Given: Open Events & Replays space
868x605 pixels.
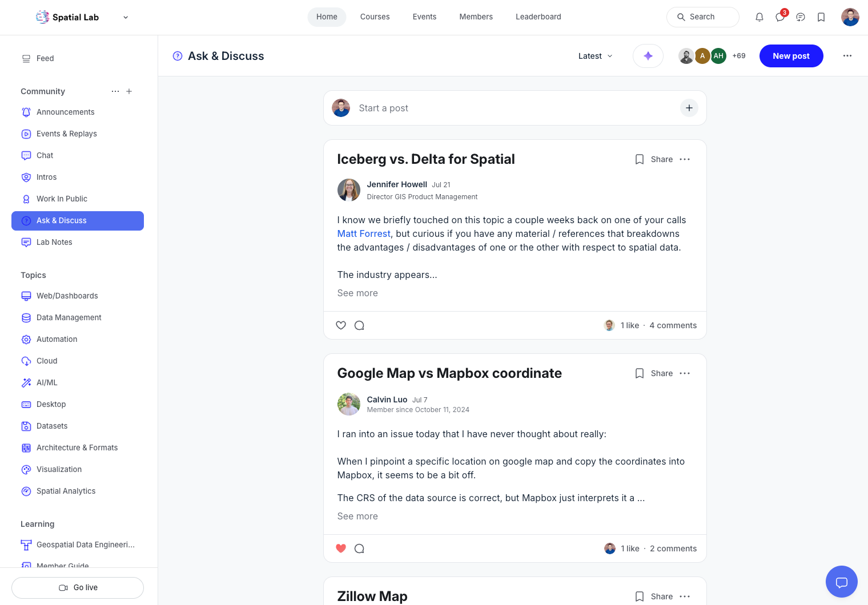Looking at the screenshot, I should (x=78, y=134).
